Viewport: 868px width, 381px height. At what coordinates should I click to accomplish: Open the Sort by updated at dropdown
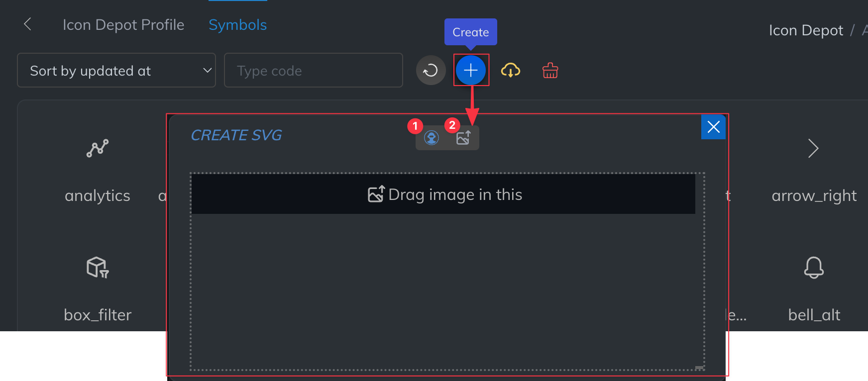coord(116,70)
